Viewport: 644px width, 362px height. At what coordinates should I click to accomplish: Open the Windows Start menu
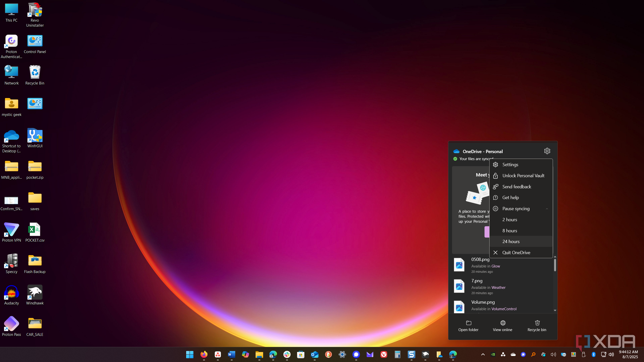190,354
